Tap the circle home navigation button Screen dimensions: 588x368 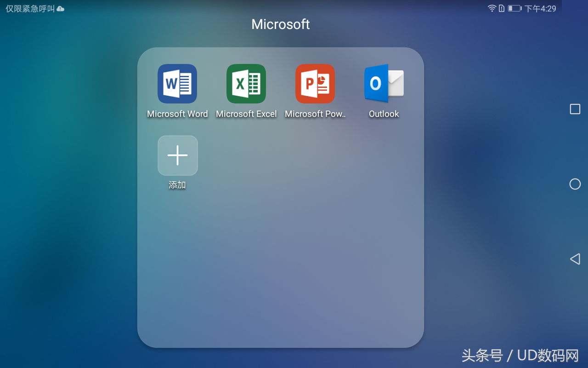point(575,184)
